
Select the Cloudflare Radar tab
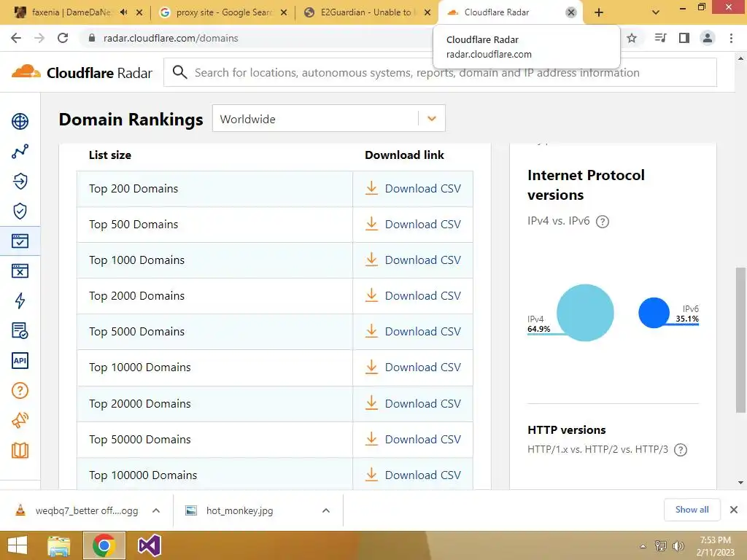tap(496, 12)
